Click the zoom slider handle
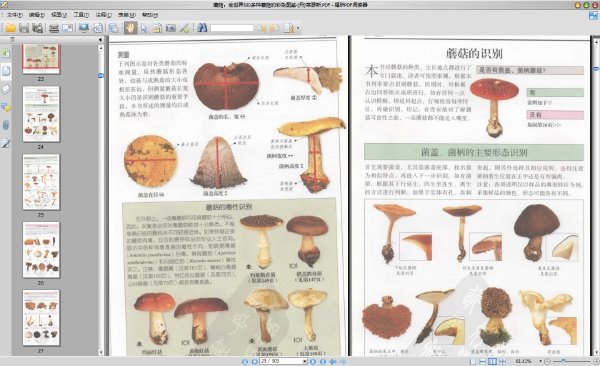This screenshot has width=600, height=366. (x=563, y=361)
